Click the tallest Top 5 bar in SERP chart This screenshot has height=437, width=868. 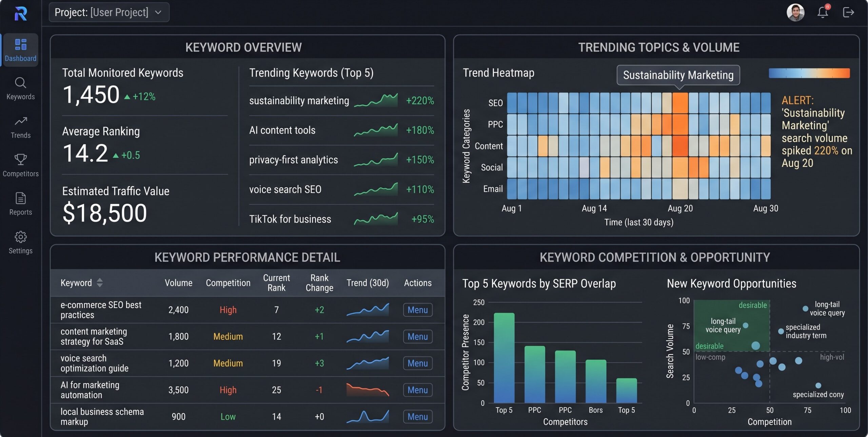pyautogui.click(x=504, y=358)
